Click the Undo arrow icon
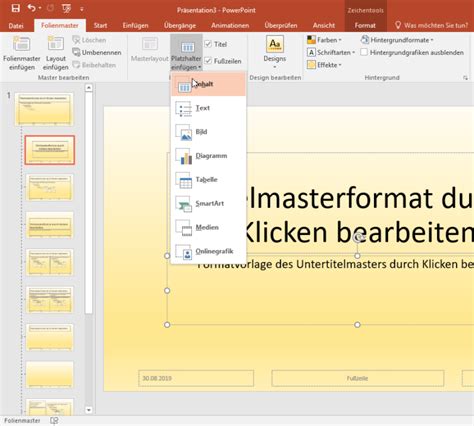Screen dimensions: 474x426 coord(32,8)
